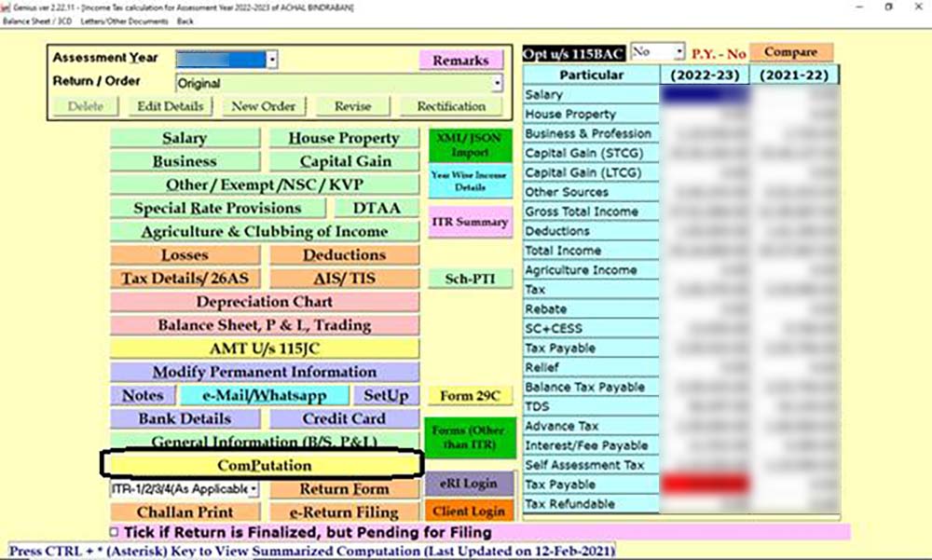This screenshot has height=560, width=932.
Task: Open the XML/JSON Import tool
Action: (470, 145)
